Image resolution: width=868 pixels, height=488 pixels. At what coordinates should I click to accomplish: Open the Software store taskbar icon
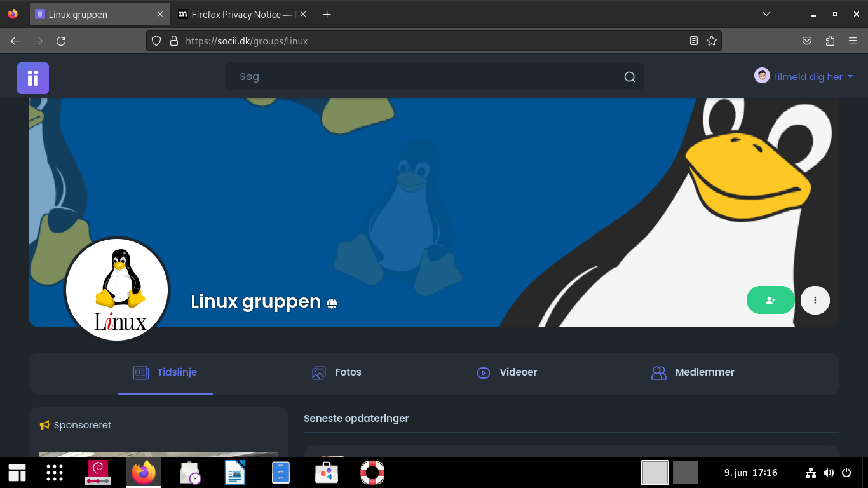[x=327, y=473]
